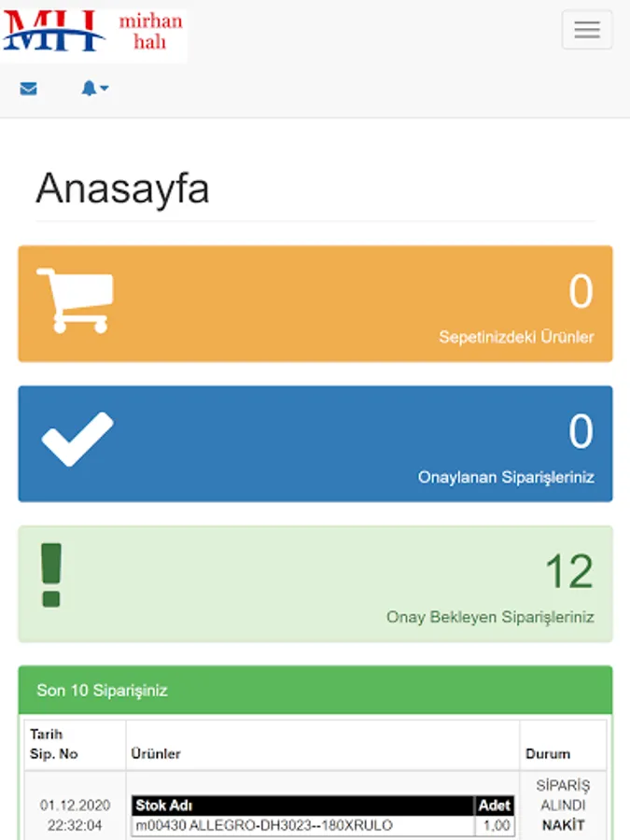This screenshot has height=840, width=630.
Task: Click the Durum column header
Action: tap(548, 753)
